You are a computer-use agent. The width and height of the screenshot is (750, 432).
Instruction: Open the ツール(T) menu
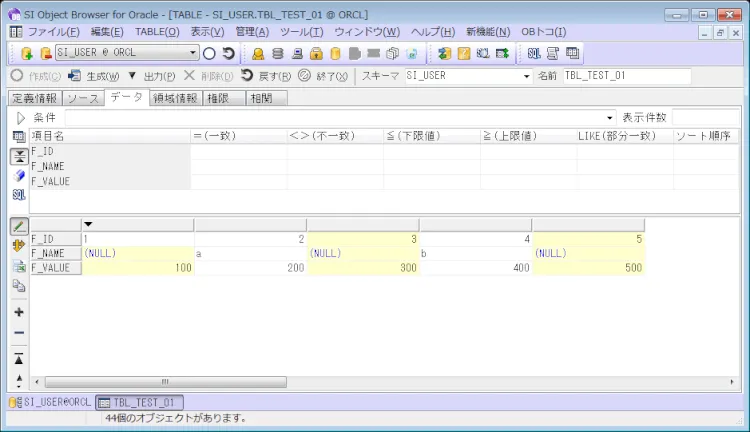pos(301,32)
